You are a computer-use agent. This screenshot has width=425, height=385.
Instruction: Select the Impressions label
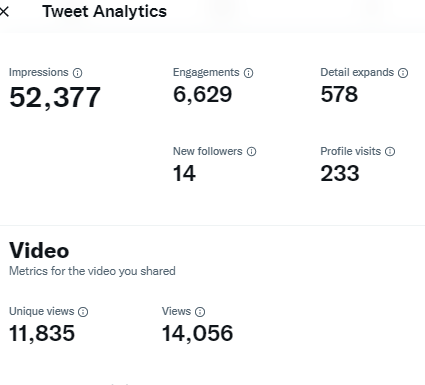pos(39,72)
